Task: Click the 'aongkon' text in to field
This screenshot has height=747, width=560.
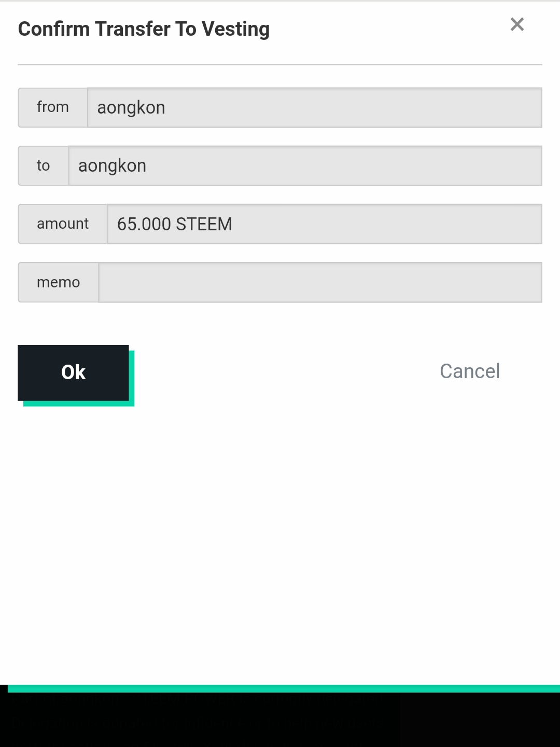Action: (x=112, y=166)
